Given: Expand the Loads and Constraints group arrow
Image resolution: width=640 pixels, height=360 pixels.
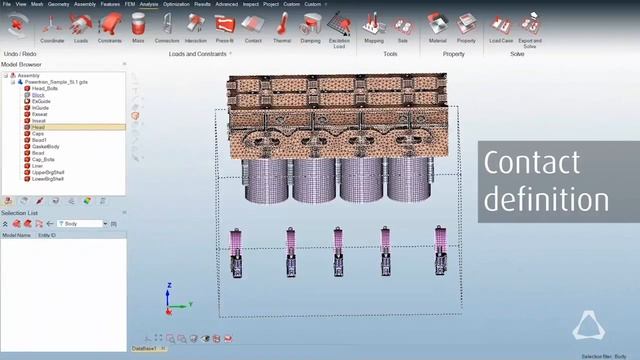Looking at the screenshot, I should click(231, 53).
